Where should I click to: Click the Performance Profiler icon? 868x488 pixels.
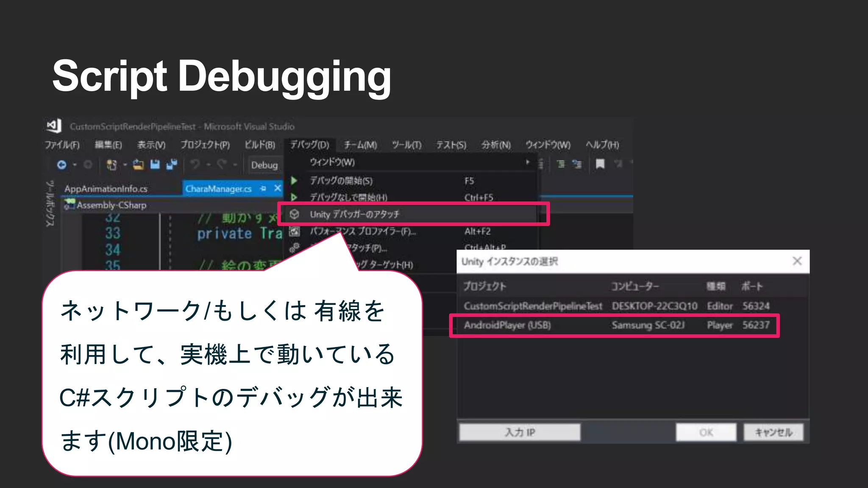(x=294, y=231)
